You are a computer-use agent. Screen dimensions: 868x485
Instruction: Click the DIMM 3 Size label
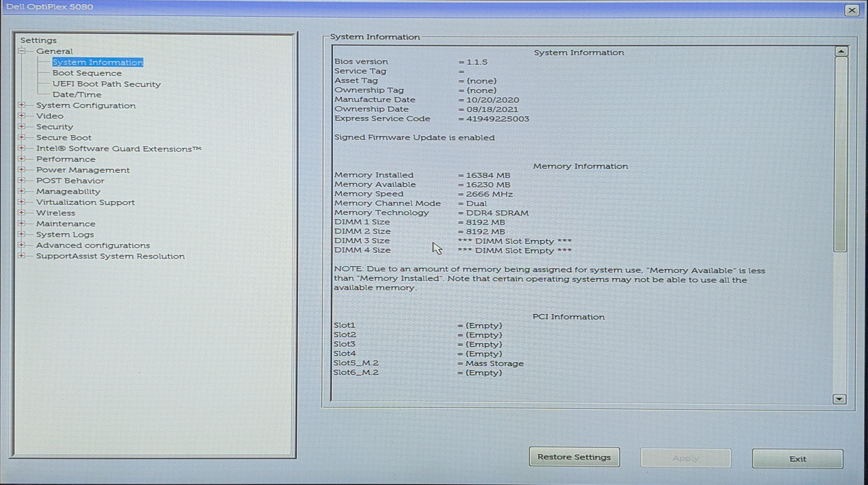pos(362,241)
